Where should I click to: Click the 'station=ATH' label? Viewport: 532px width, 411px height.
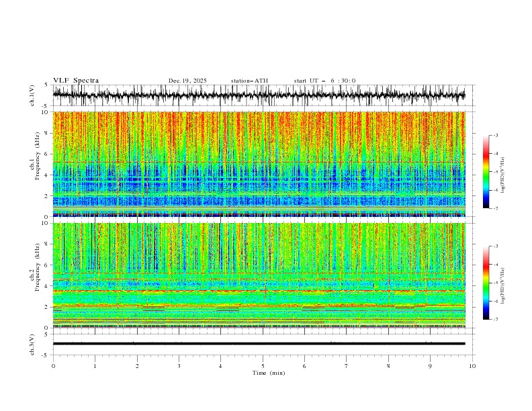coord(249,81)
